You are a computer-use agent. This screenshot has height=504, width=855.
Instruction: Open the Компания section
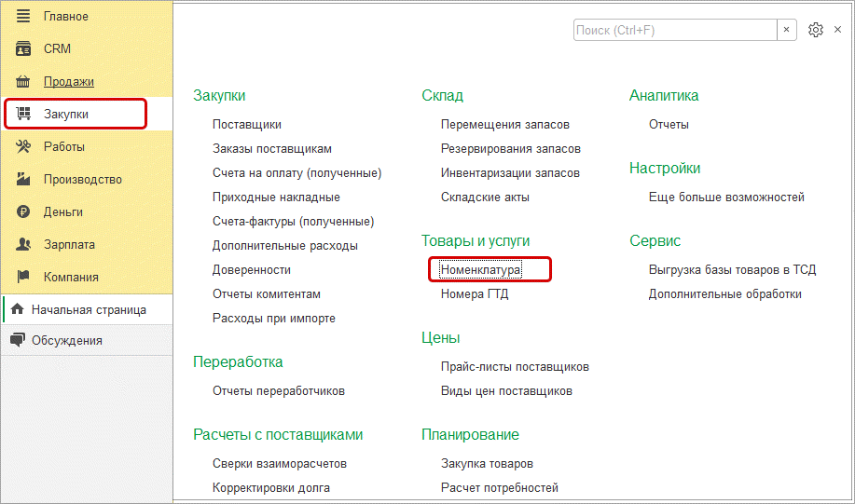pyautogui.click(x=72, y=277)
